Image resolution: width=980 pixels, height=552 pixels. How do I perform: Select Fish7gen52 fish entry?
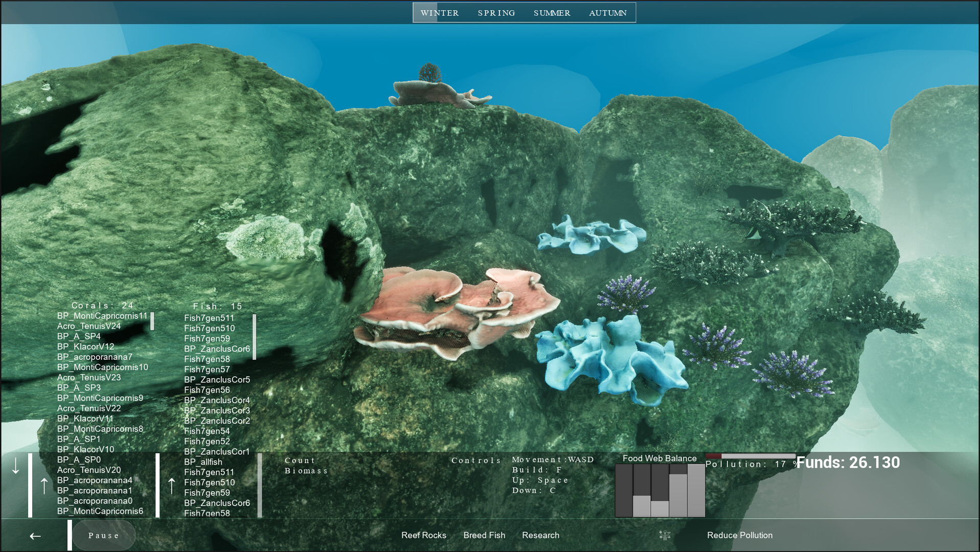207,441
